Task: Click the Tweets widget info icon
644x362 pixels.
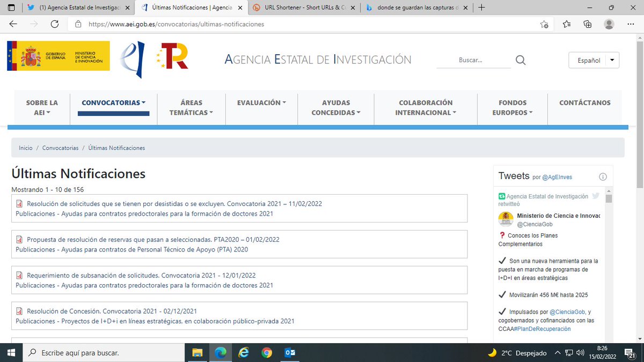Action: (603, 177)
